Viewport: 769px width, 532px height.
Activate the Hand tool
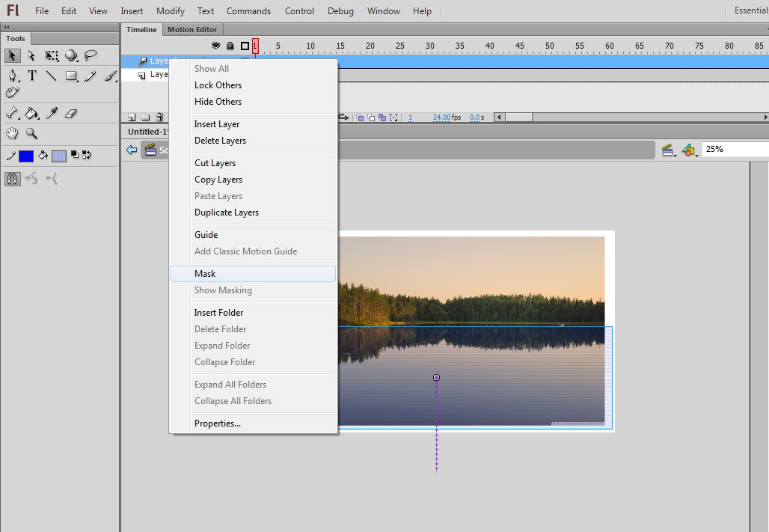click(12, 133)
